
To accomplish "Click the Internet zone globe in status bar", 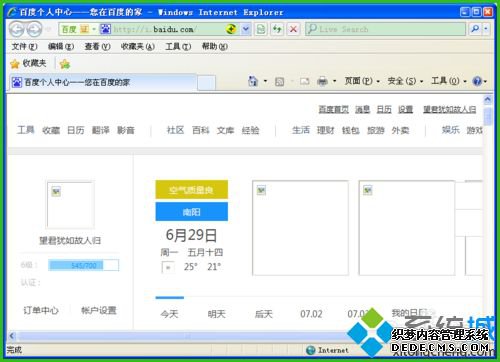I will [x=310, y=350].
